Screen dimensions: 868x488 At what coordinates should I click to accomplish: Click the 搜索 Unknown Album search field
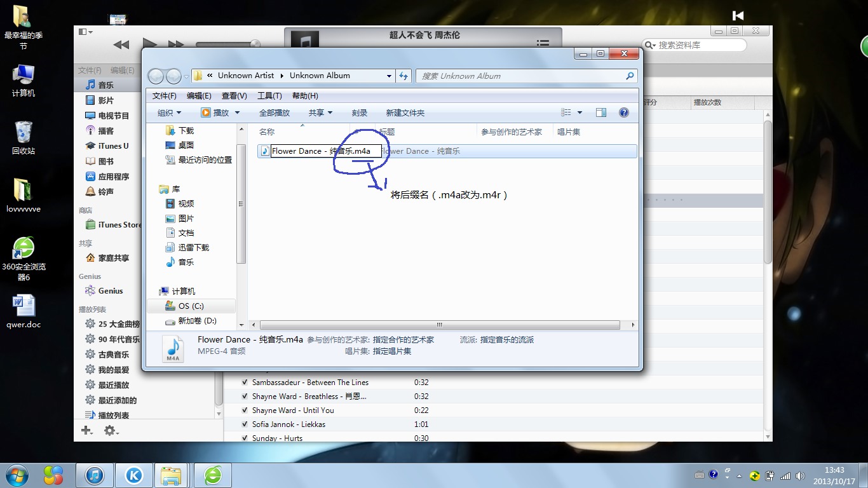pos(526,76)
